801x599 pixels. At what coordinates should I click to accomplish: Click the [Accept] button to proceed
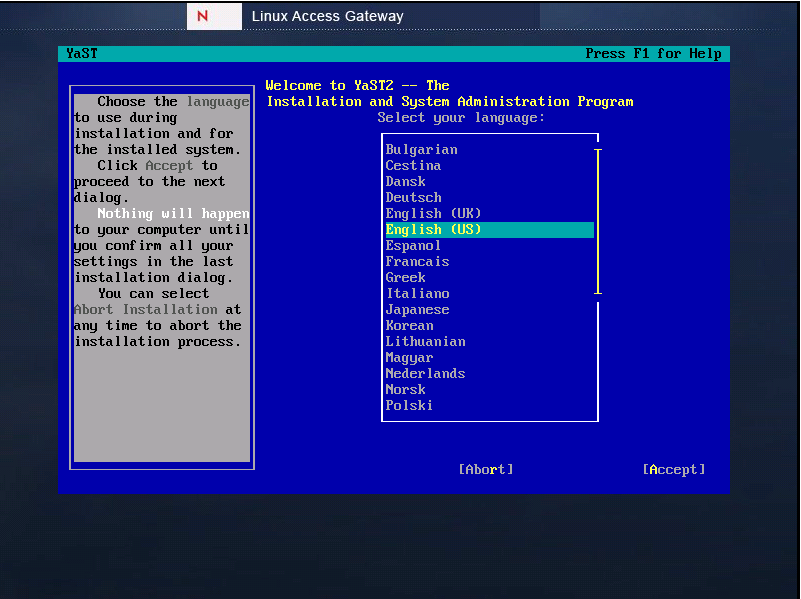tap(674, 469)
